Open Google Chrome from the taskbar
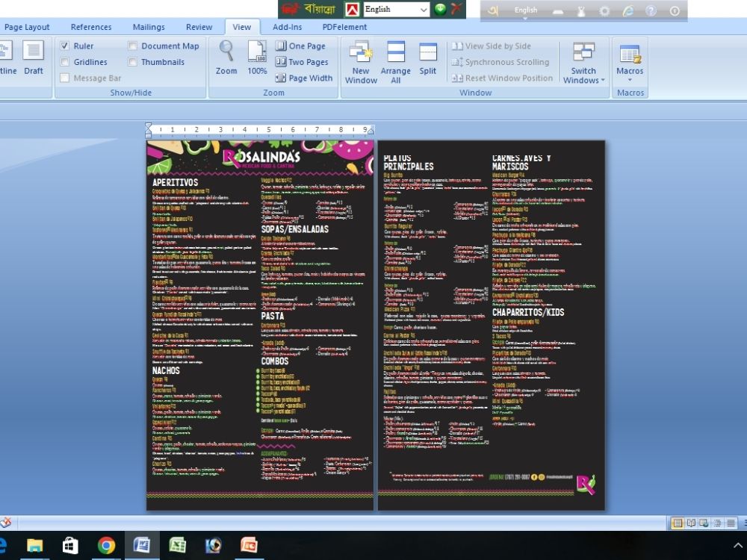The image size is (747, 560). 106,545
